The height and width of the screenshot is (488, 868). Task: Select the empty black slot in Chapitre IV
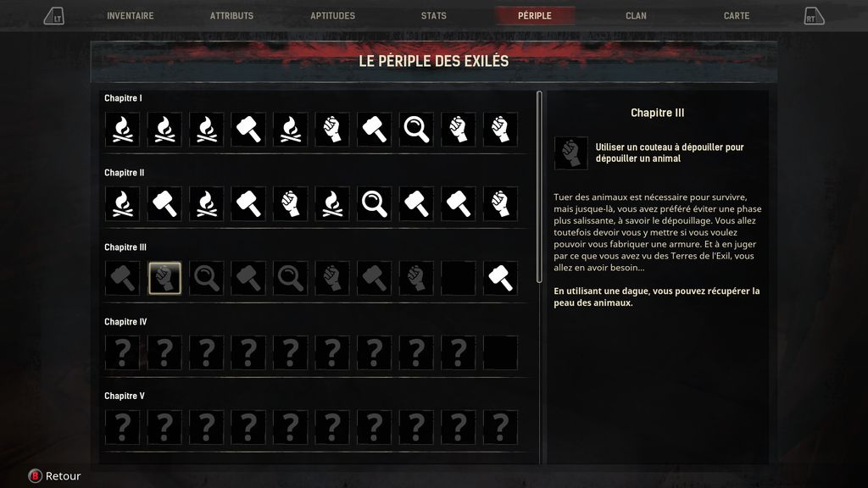coord(500,352)
